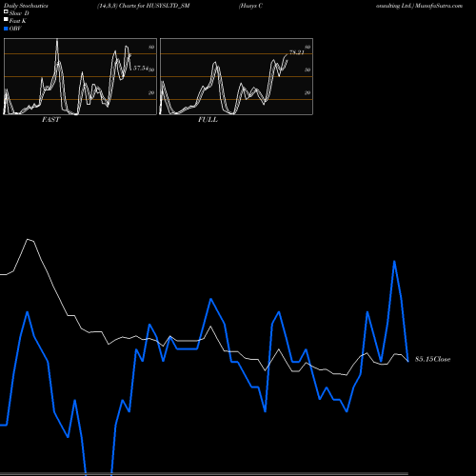Screen dimensions: 476x476
Task: Click the '85.15Close' price label
Action: 432,359
